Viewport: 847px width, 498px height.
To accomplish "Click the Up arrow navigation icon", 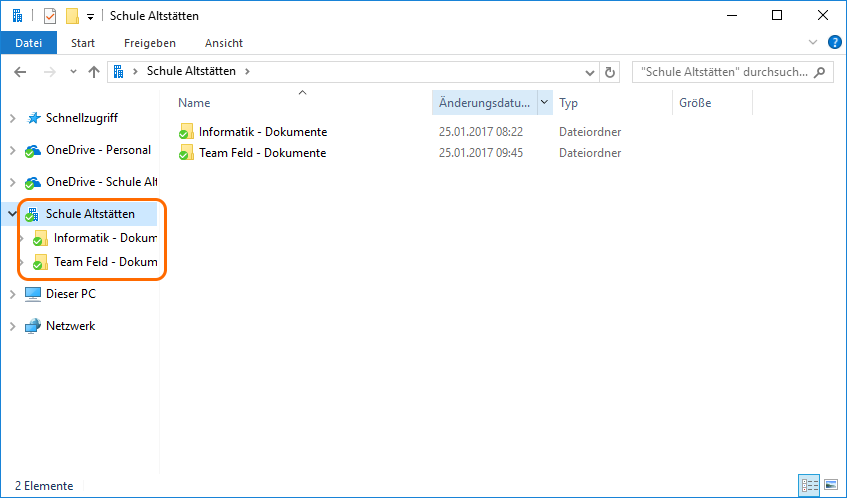I will pos(94,72).
